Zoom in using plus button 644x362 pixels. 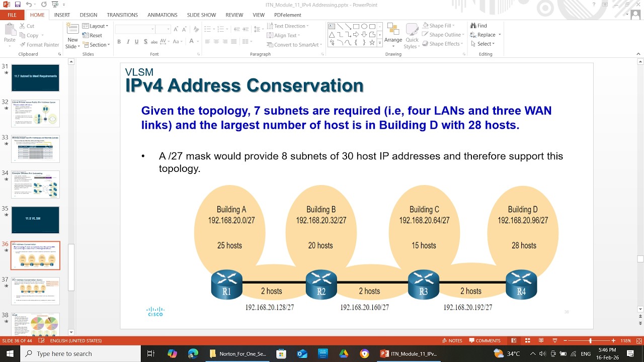coord(613,341)
